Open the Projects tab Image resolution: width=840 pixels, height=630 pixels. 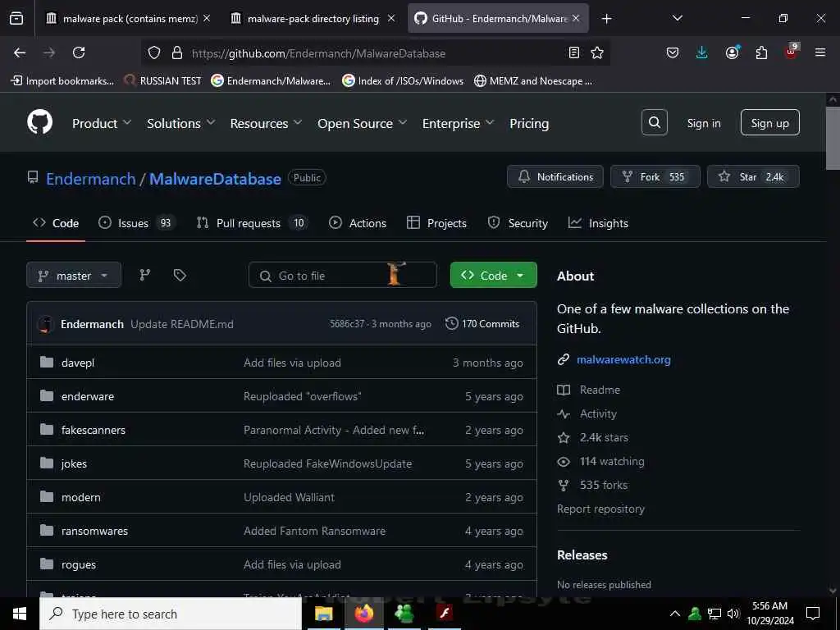[436, 223]
